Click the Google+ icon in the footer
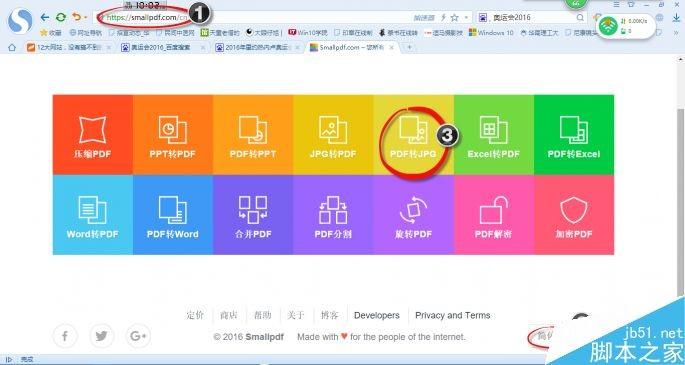This screenshot has height=365, width=685. (138, 336)
